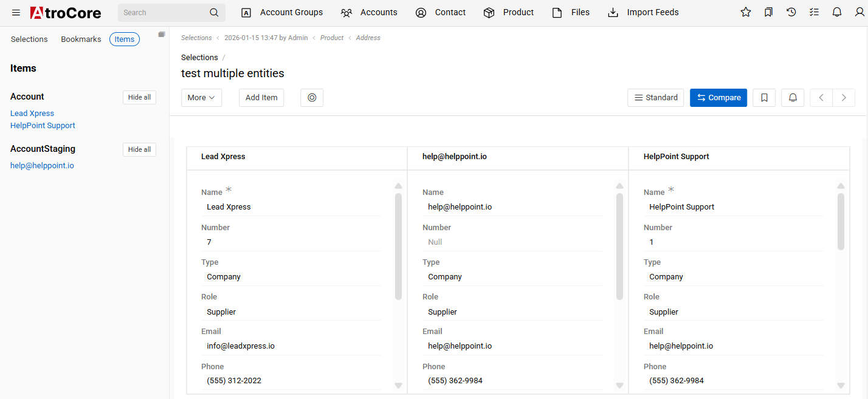Open the notifications bell in top bar

[x=837, y=12]
